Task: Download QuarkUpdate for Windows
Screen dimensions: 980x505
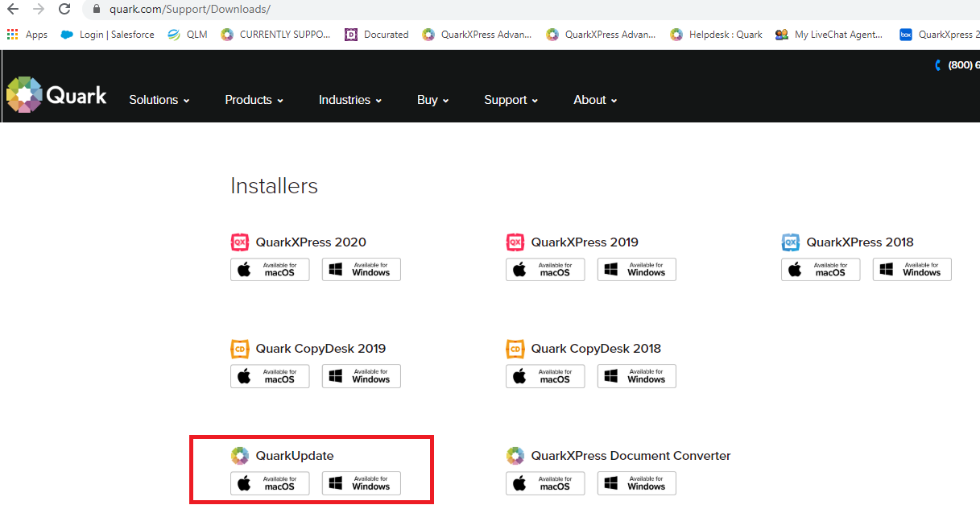Action: (362, 483)
